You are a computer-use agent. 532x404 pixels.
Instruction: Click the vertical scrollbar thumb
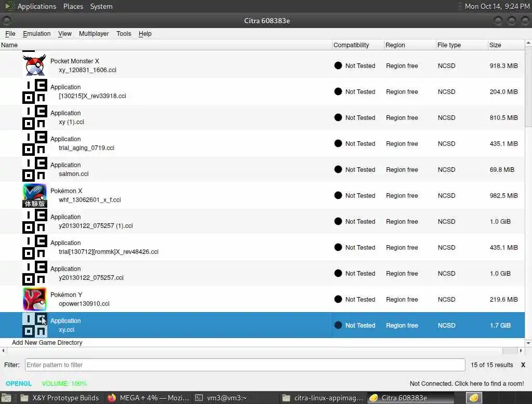coord(528,87)
